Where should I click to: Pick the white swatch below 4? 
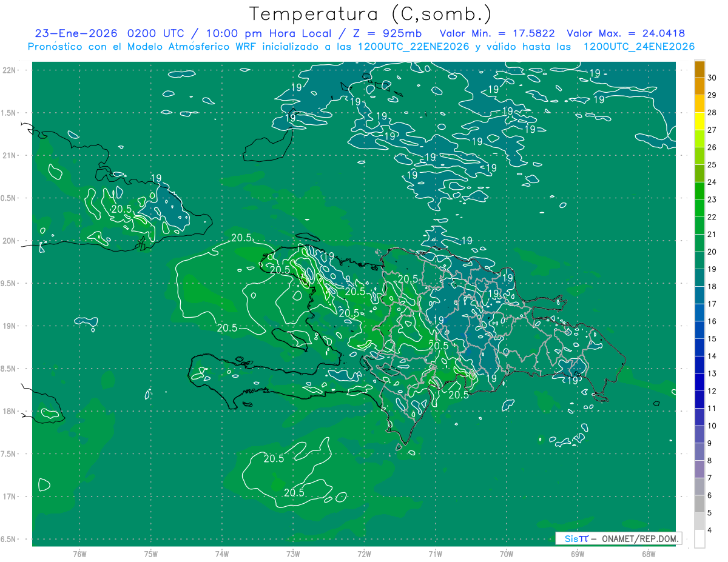[699, 539]
